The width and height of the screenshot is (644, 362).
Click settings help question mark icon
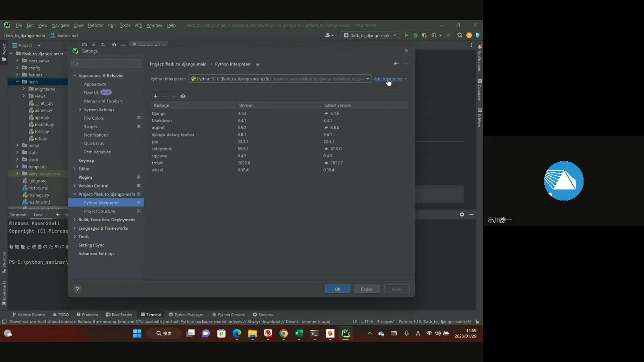[x=77, y=289]
